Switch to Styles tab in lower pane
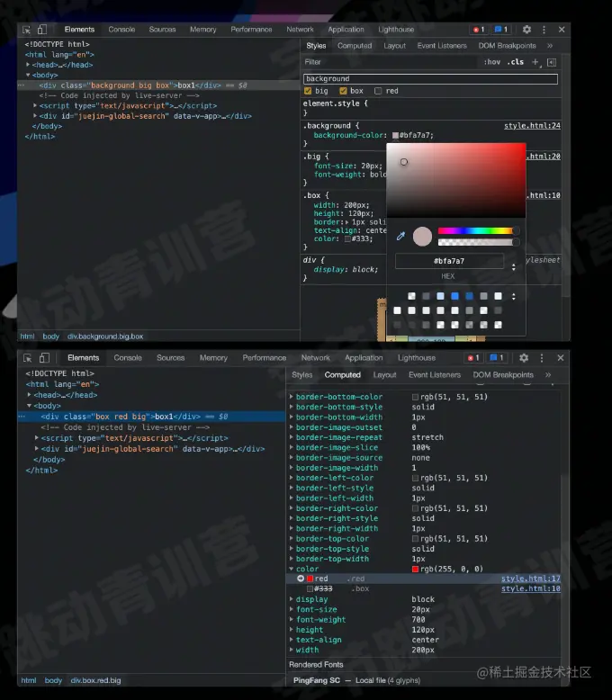 tap(302, 375)
